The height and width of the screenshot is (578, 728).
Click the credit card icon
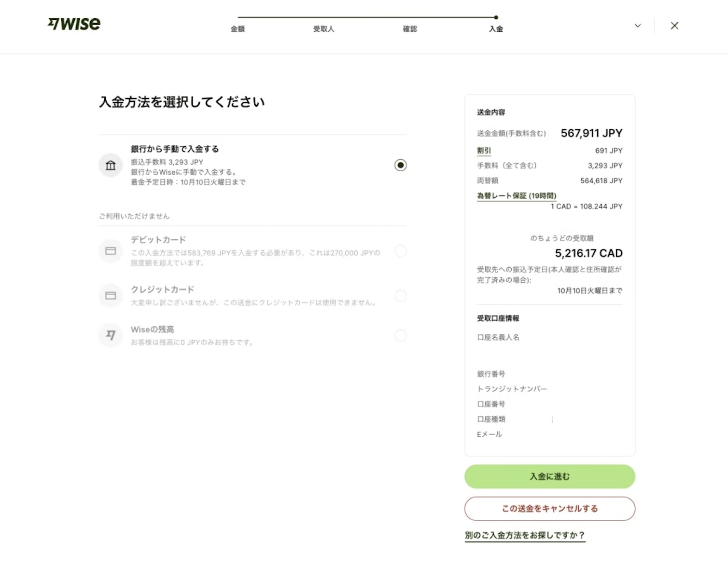[x=111, y=295]
